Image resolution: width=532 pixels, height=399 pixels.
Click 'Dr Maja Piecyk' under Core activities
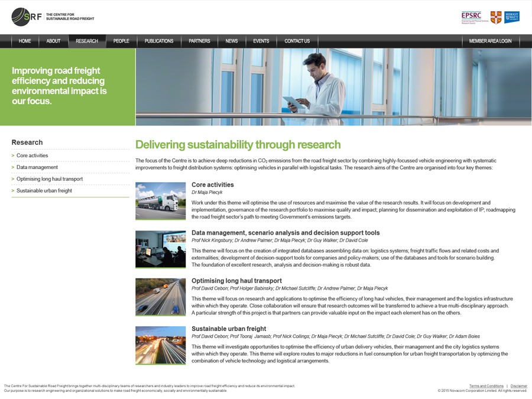point(207,192)
